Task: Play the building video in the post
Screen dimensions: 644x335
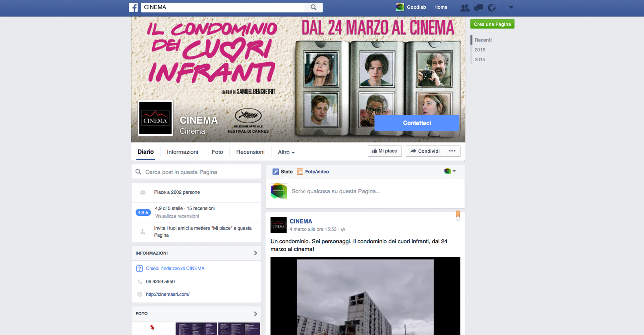Action: 365,296
